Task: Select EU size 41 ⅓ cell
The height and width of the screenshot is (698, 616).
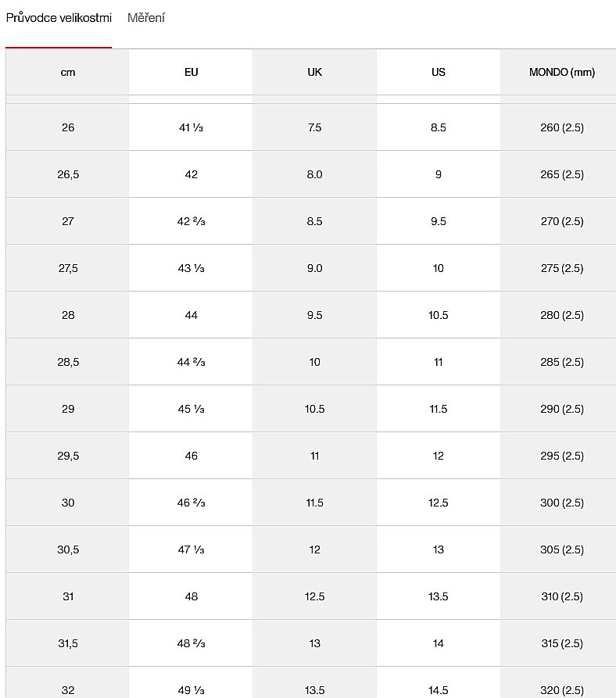Action: coord(192,127)
